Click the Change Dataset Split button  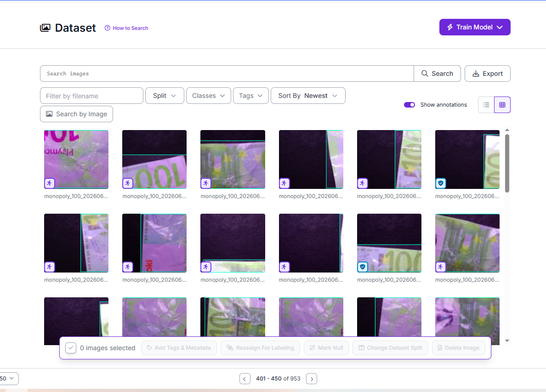[x=390, y=348]
